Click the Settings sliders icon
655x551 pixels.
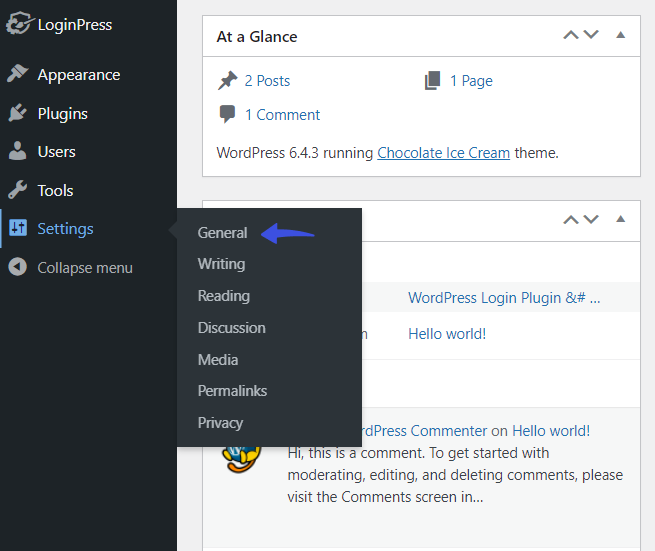18,228
